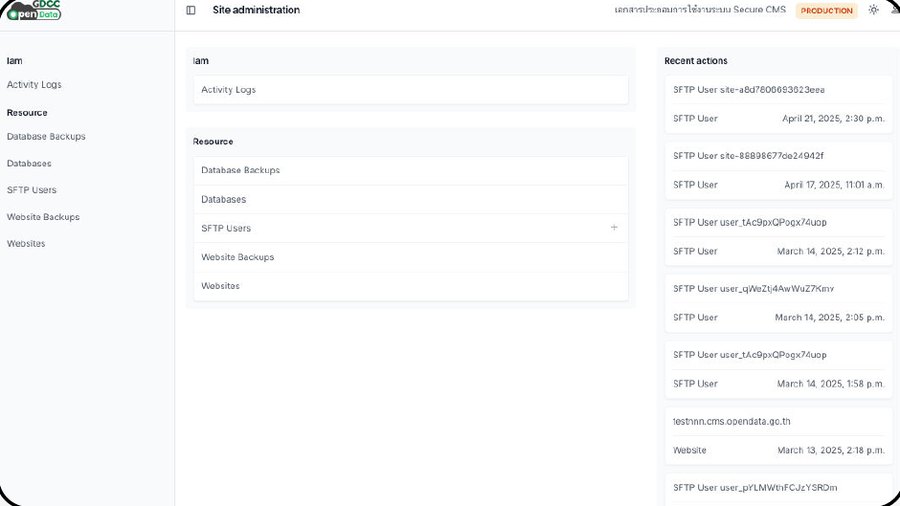Click the Iam heading in sidebar
Image resolution: width=900 pixels, height=506 pixels.
coord(14,61)
